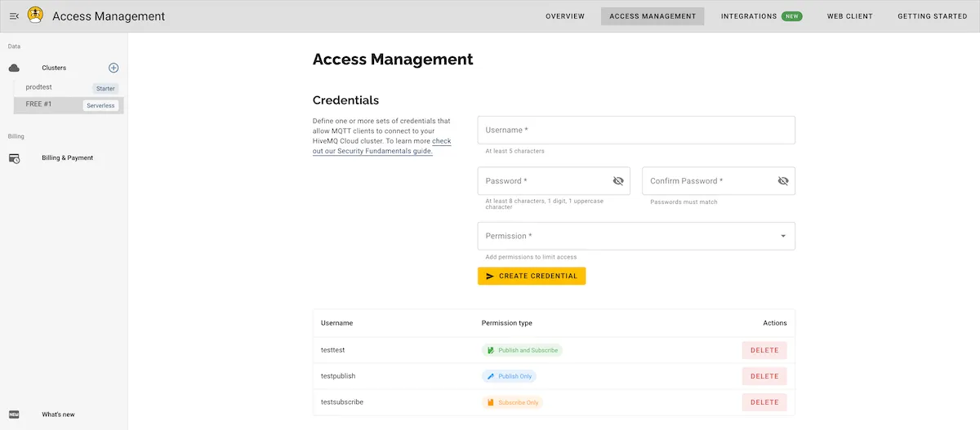Image resolution: width=980 pixels, height=430 pixels.
Task: Open the Security Fundamentals guide link
Action: 381,146
